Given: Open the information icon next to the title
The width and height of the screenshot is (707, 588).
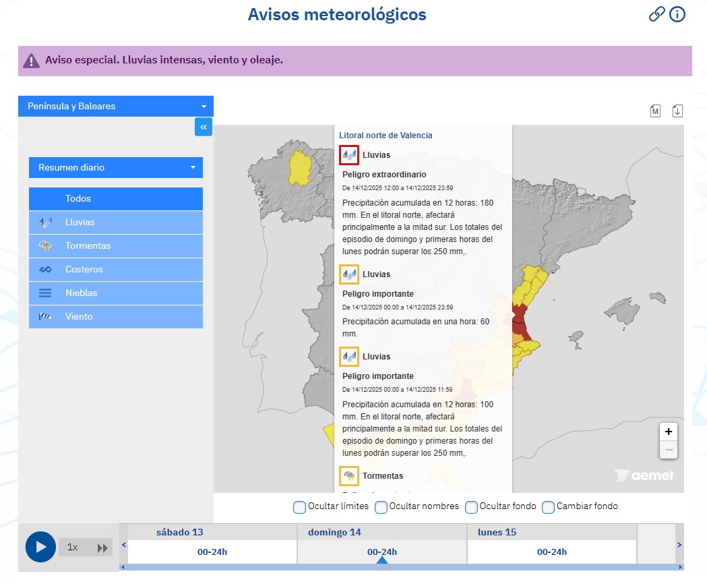Looking at the screenshot, I should click(677, 13).
